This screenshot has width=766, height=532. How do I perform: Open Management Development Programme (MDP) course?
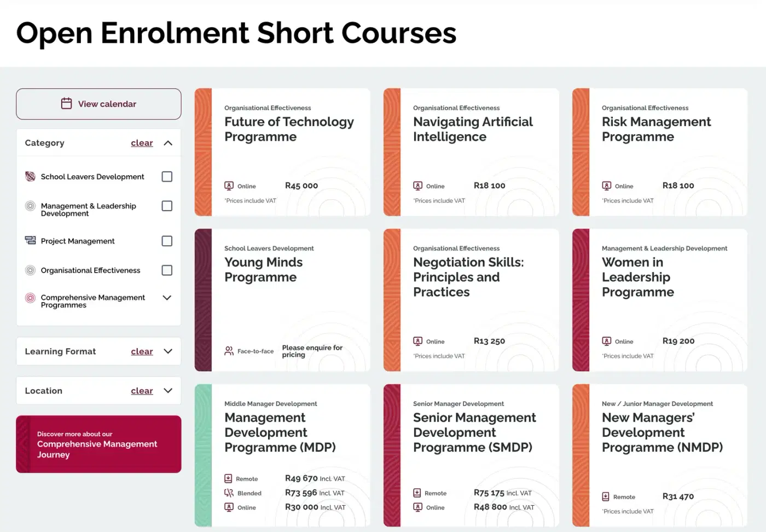[x=282, y=455]
